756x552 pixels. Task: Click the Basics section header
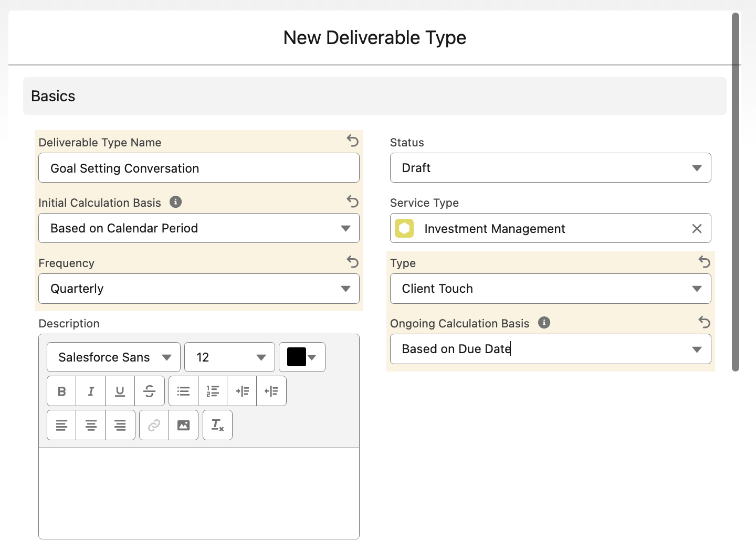tap(375, 96)
